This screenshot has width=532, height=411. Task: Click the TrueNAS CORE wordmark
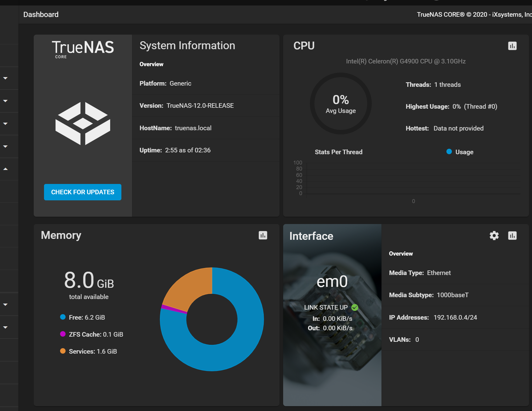pos(83,49)
